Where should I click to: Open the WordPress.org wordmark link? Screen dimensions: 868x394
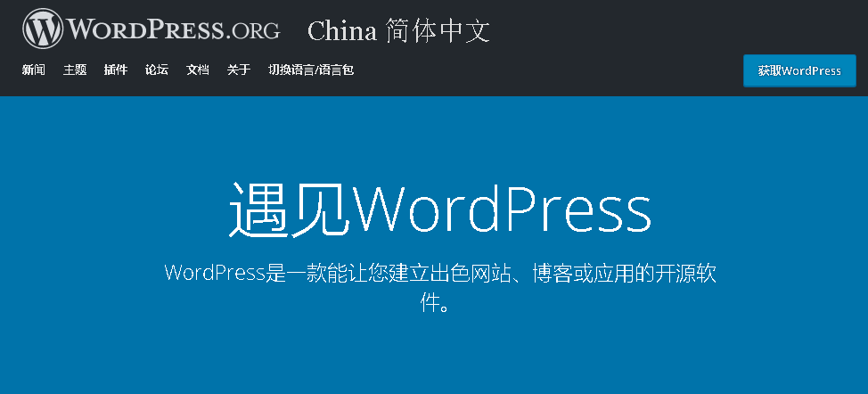tap(173, 29)
